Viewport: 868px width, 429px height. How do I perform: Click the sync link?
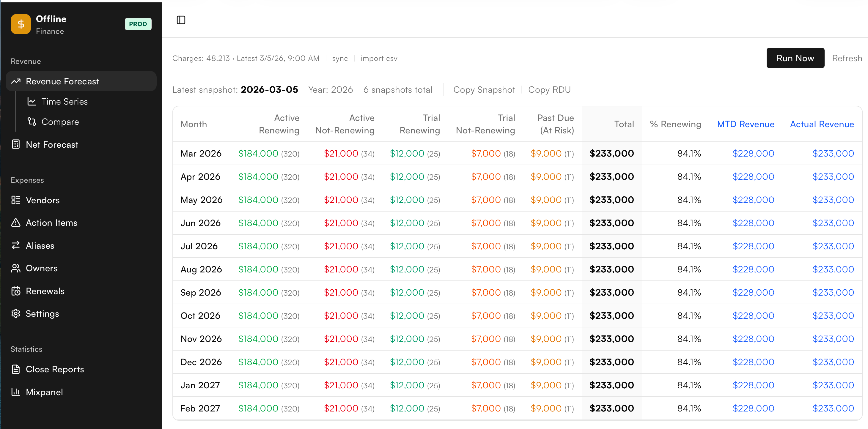pyautogui.click(x=340, y=58)
